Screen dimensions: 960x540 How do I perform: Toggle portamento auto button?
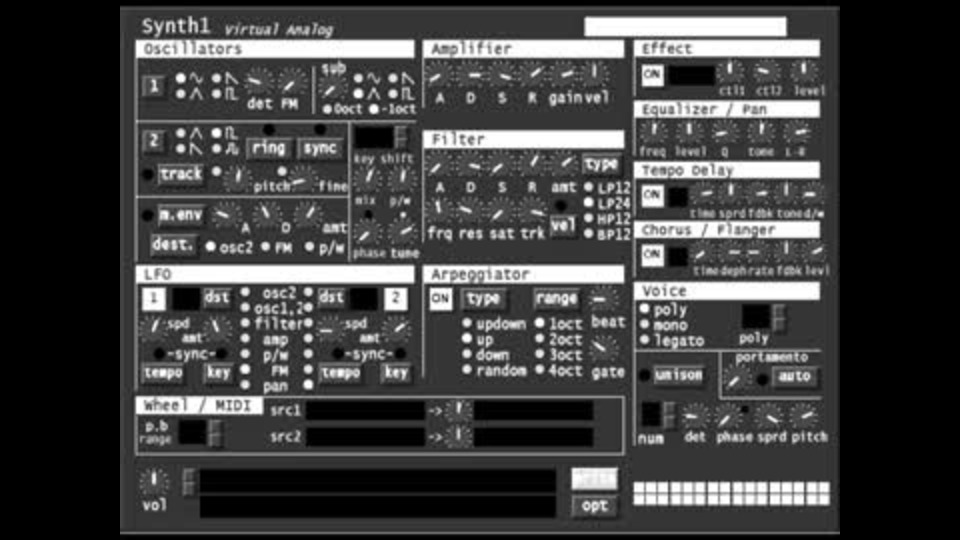795,376
